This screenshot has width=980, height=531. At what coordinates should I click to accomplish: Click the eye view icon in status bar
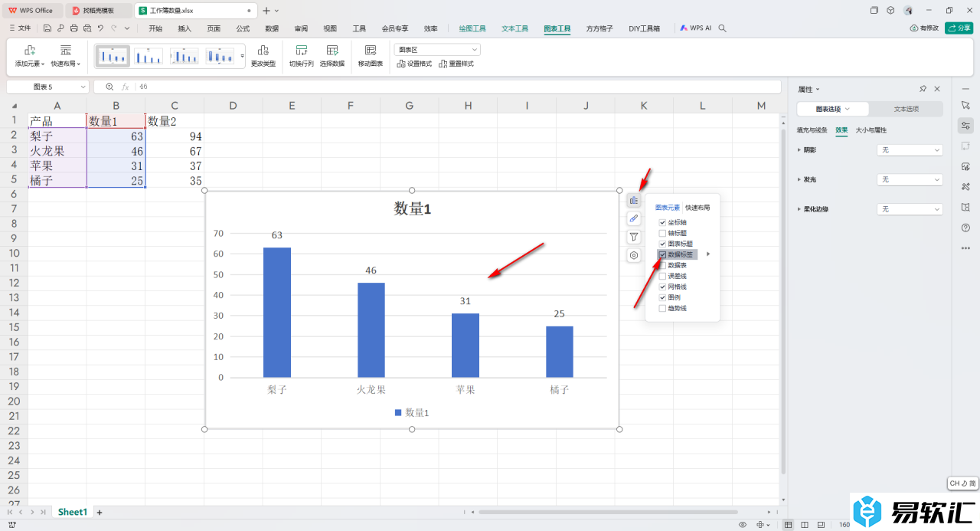coord(743,524)
